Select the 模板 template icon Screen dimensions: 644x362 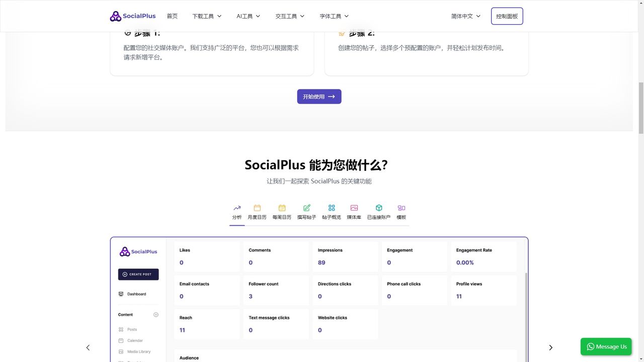(x=401, y=208)
